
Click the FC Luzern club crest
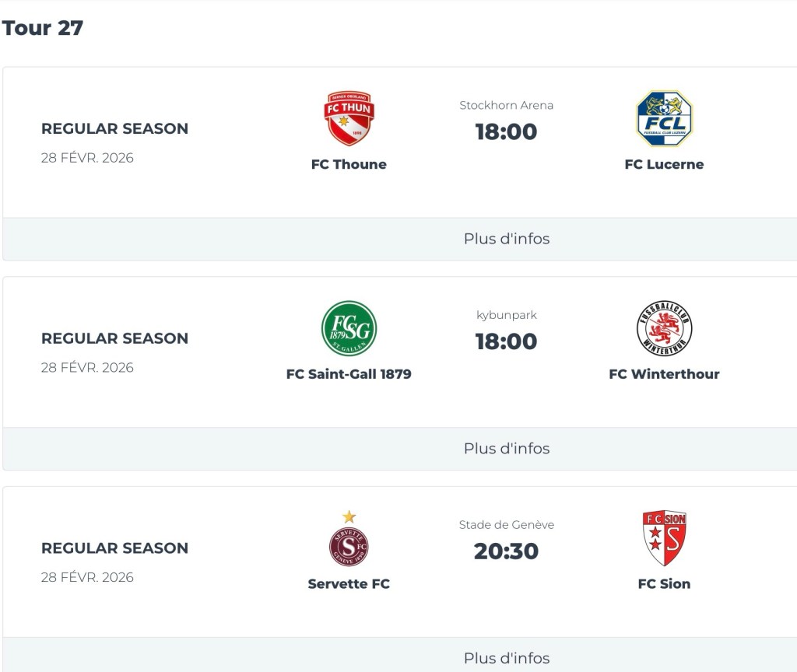[664, 119]
